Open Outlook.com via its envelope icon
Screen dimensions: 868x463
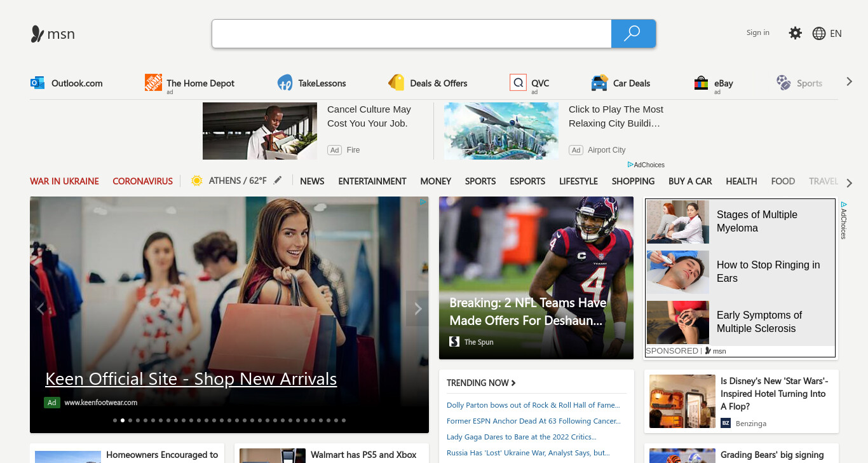[37, 83]
